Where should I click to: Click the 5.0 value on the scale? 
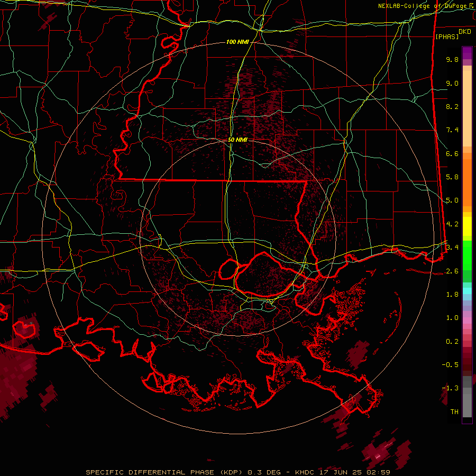[x=452, y=200]
